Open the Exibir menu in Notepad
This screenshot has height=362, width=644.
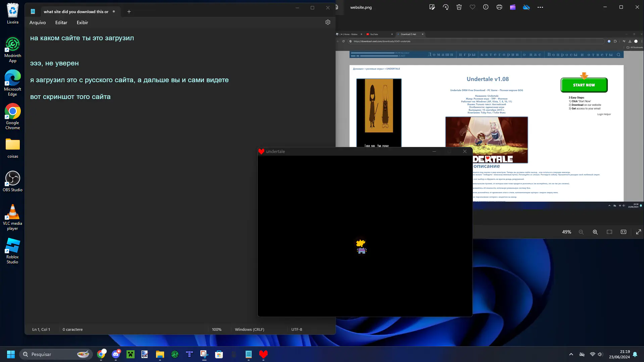(x=82, y=22)
